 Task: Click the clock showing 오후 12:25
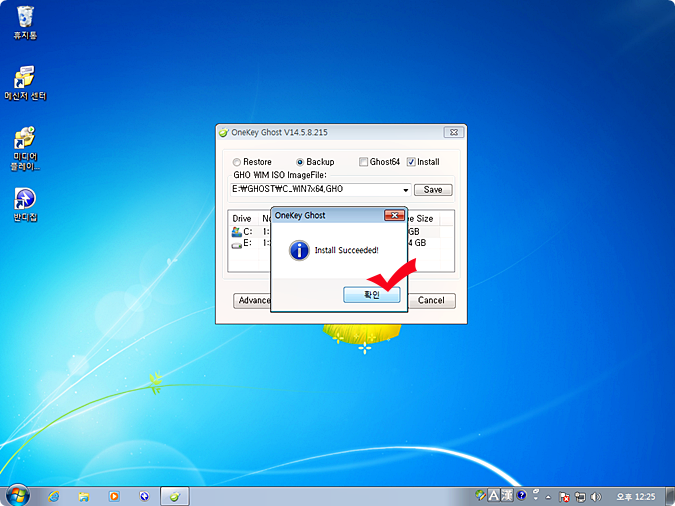coord(635,497)
